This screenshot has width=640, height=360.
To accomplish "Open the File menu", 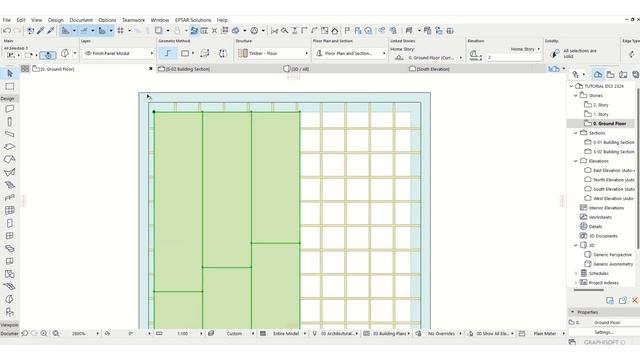I will pyautogui.click(x=7, y=20).
